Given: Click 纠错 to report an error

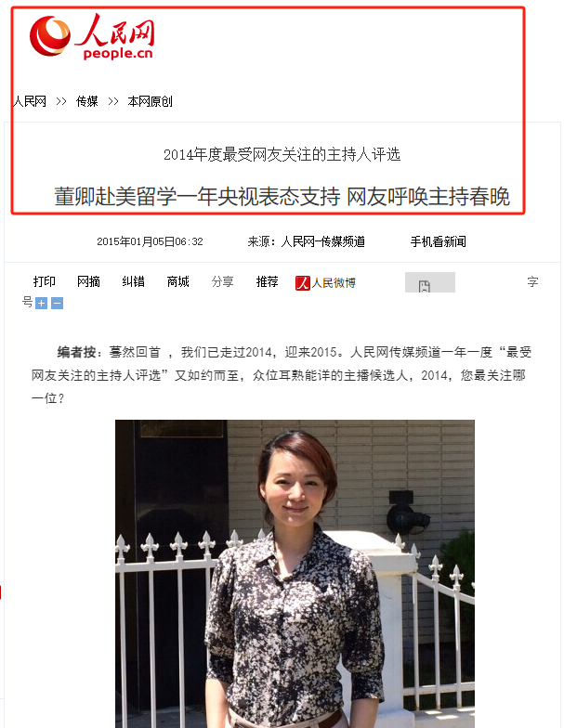Looking at the screenshot, I should 134,281.
